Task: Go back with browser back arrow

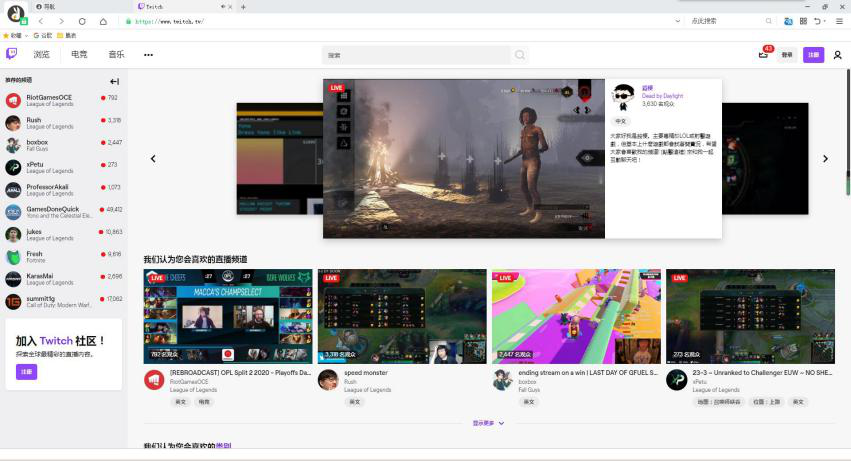Action: pyautogui.click(x=41, y=21)
